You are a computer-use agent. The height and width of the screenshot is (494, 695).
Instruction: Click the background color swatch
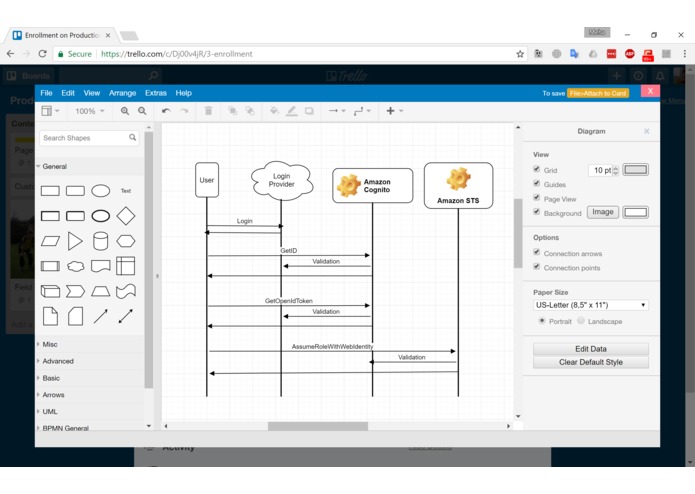tap(635, 212)
